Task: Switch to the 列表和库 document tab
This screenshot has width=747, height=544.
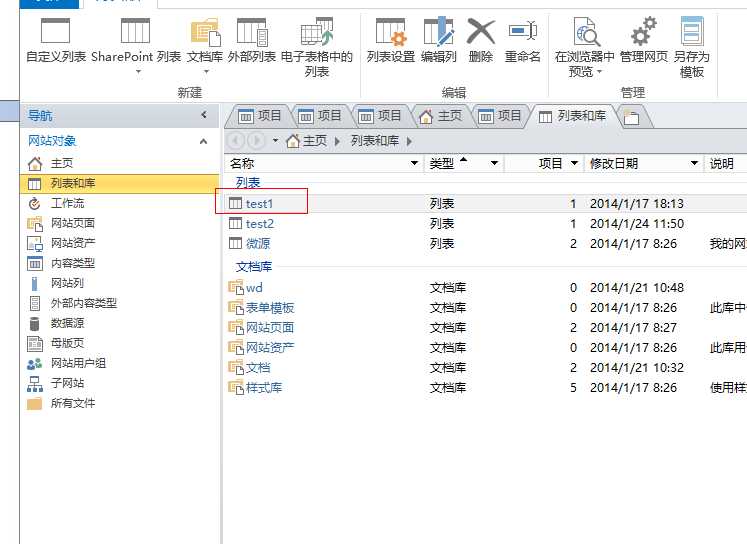Action: pos(572,116)
